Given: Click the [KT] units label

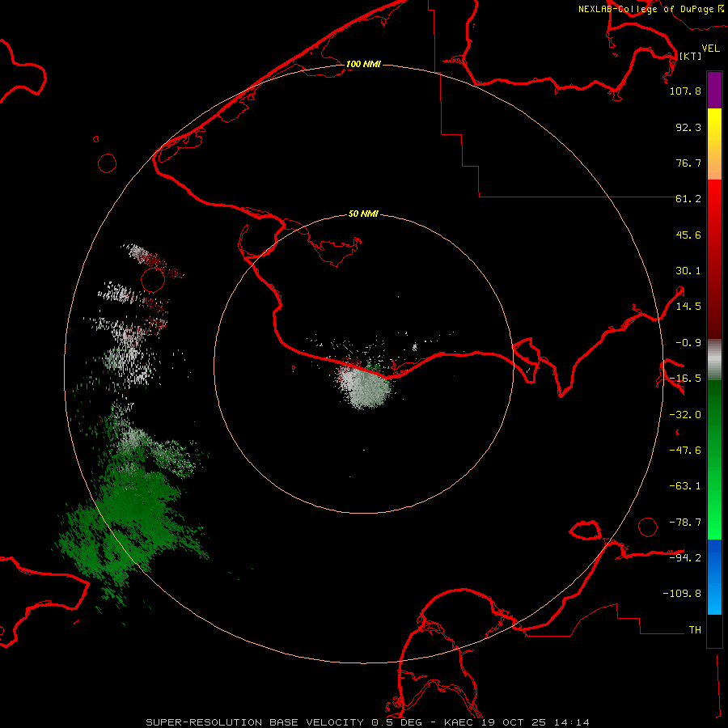Looking at the screenshot, I should (690, 56).
